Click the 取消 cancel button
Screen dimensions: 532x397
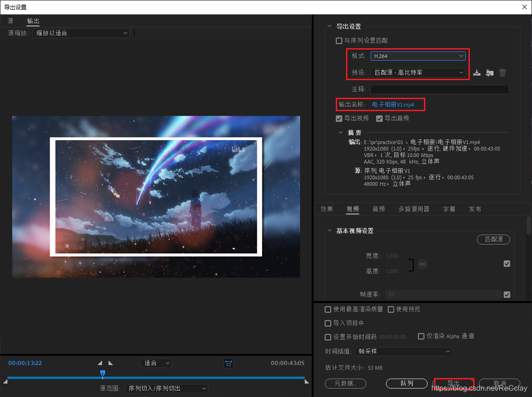[500, 384]
